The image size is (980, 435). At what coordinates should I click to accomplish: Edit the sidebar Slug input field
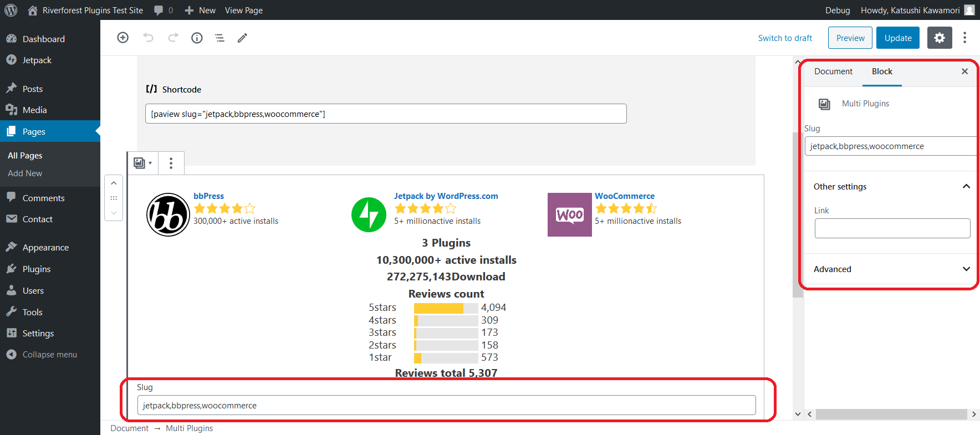891,146
